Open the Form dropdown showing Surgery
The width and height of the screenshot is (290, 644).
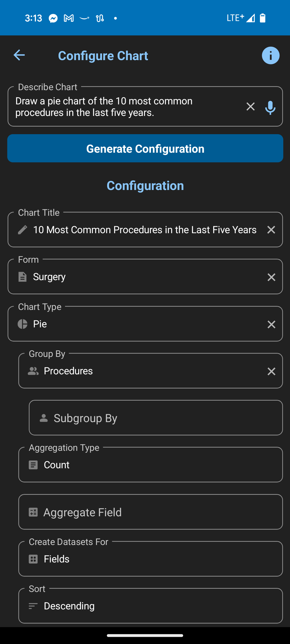tap(140, 277)
